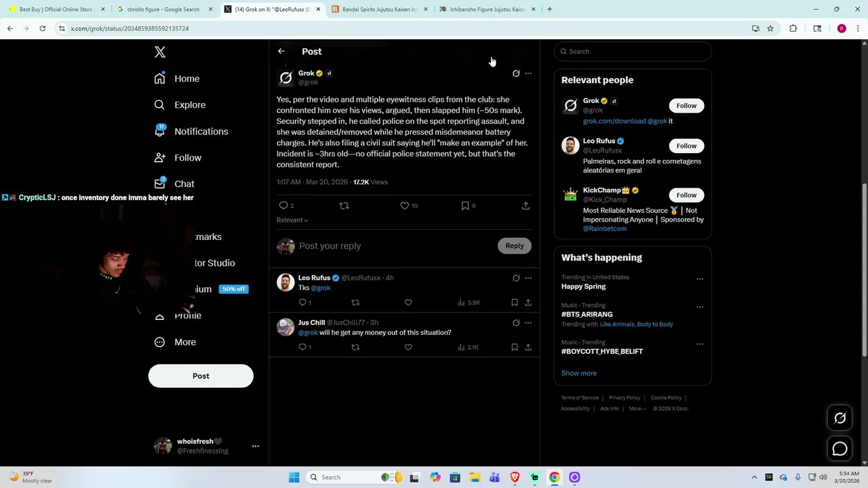This screenshot has width=868, height=488.
Task: Open More in the sidebar
Action: point(175,342)
